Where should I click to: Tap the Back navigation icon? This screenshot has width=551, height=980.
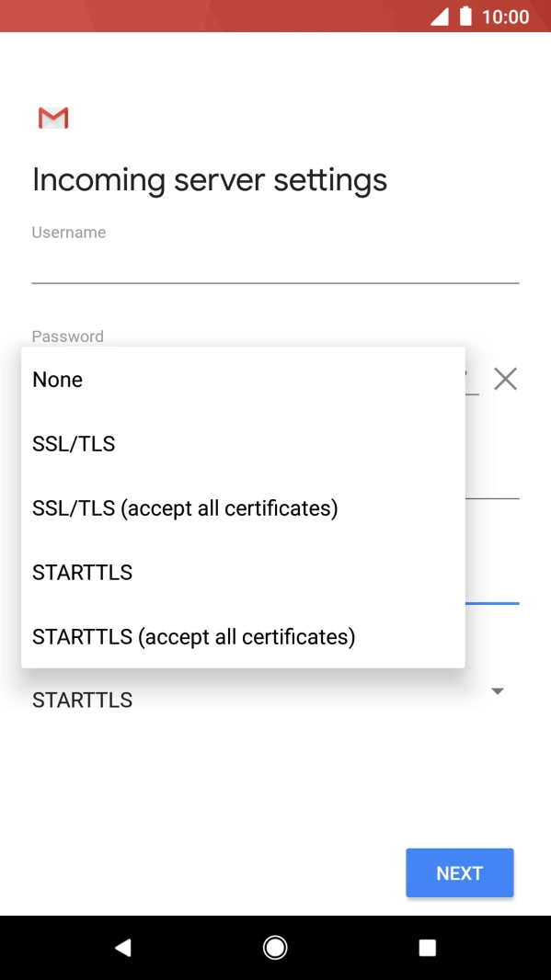pos(123,948)
